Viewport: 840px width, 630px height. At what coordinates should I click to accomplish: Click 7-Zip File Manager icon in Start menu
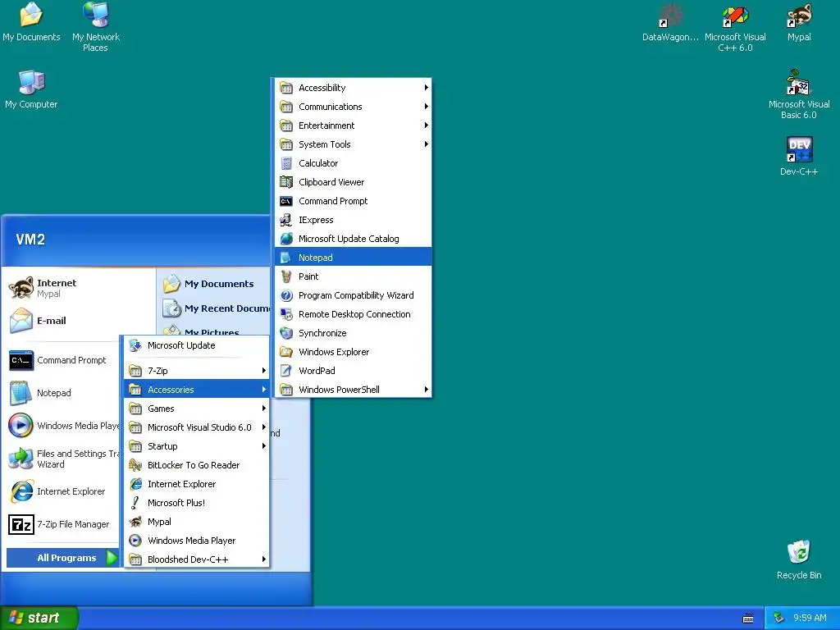[21, 524]
